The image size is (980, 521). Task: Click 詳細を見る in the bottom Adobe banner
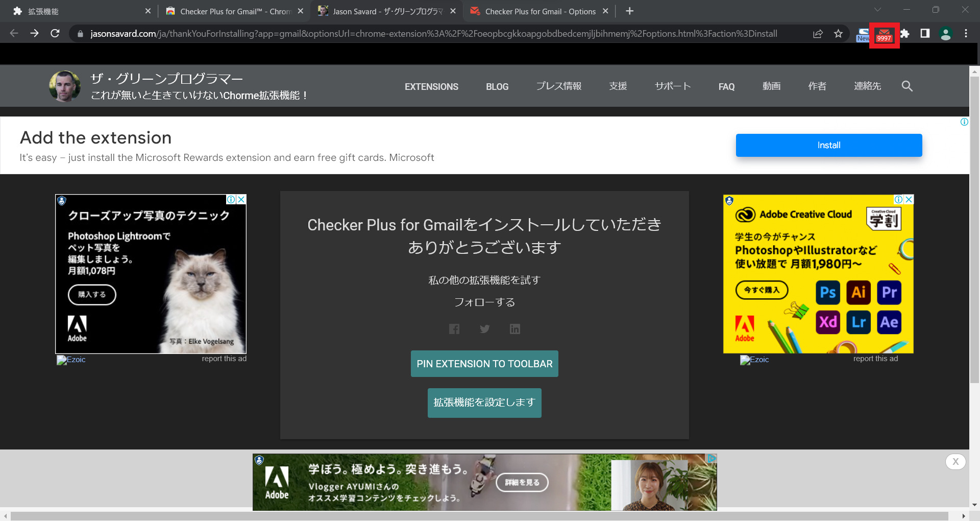click(x=522, y=482)
